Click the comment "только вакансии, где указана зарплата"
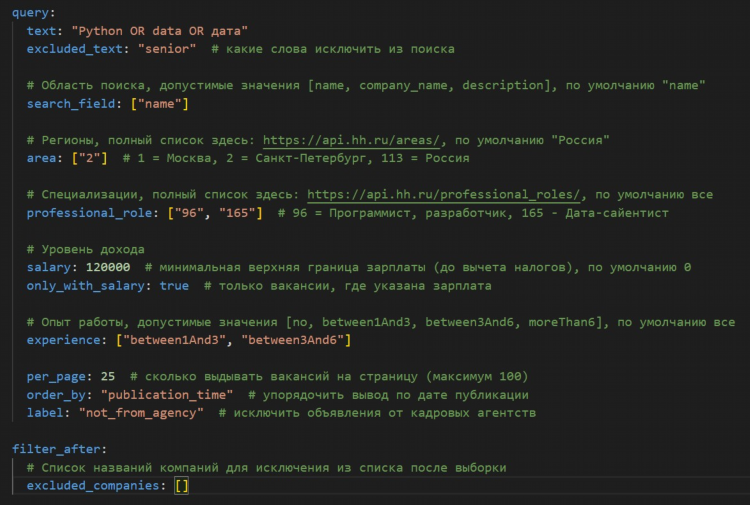 click(355, 286)
